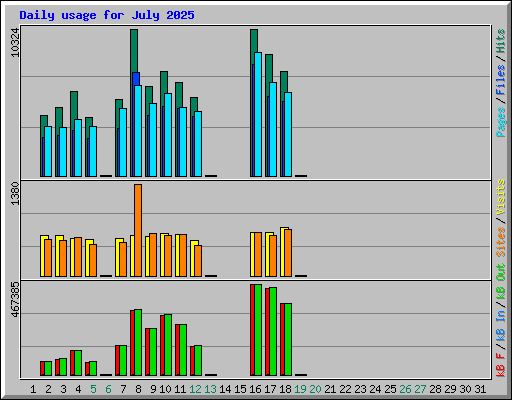Click day 28 on the x-axis
512x400 pixels.
point(435,389)
